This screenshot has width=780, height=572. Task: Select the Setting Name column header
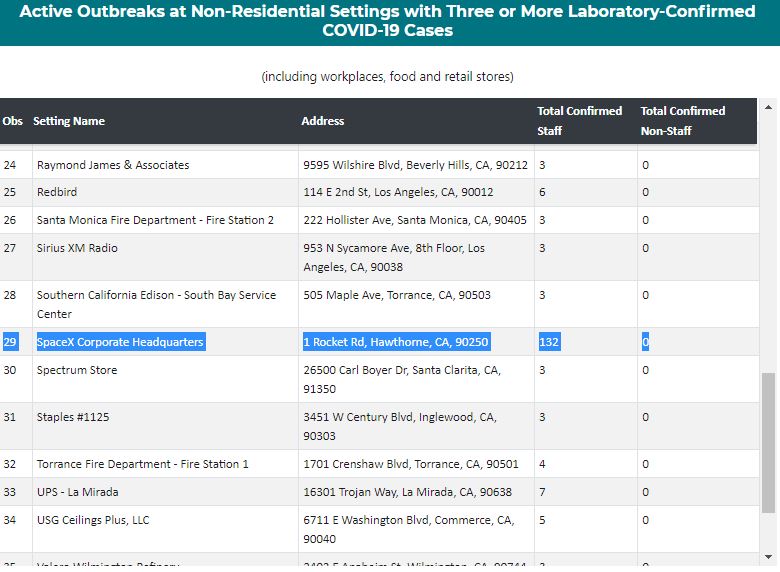pos(69,121)
